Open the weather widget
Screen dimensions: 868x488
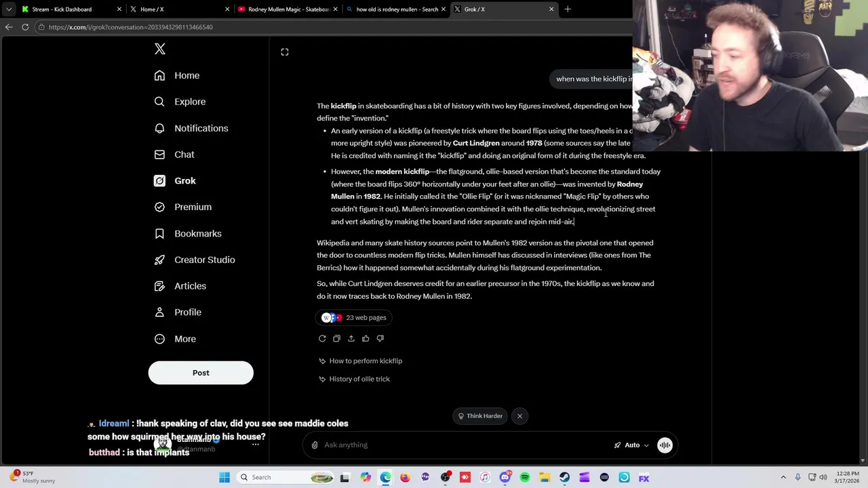click(x=33, y=477)
